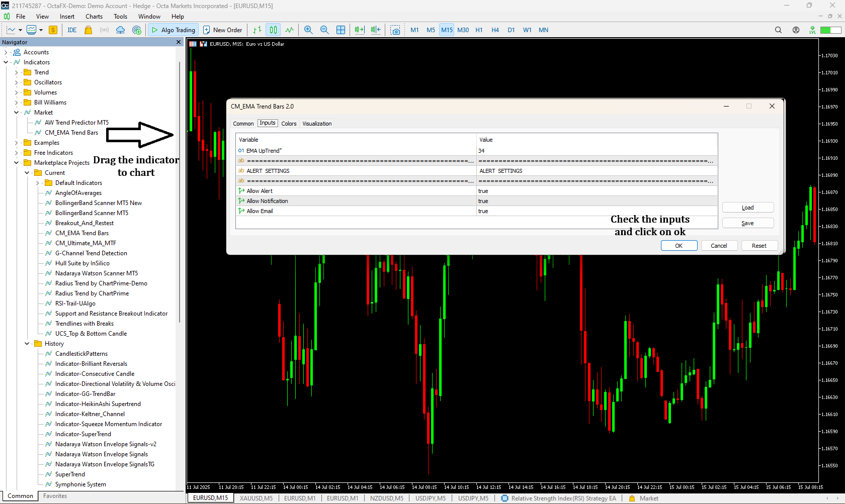Collapse the Marketplace Projects folder
This screenshot has width=845, height=504.
[17, 163]
